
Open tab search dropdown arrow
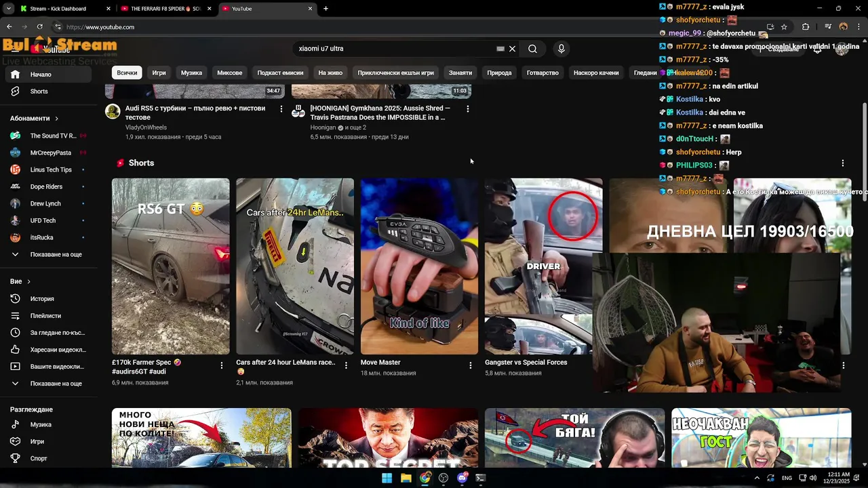(9, 9)
